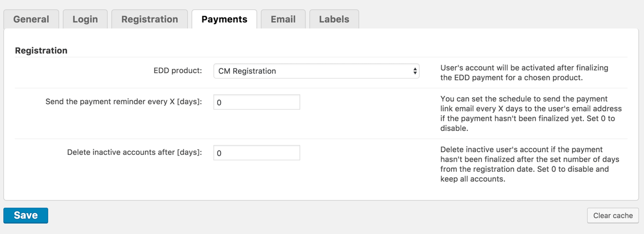Open the Labels tab
Screen dimensions: 644x234
(334, 19)
